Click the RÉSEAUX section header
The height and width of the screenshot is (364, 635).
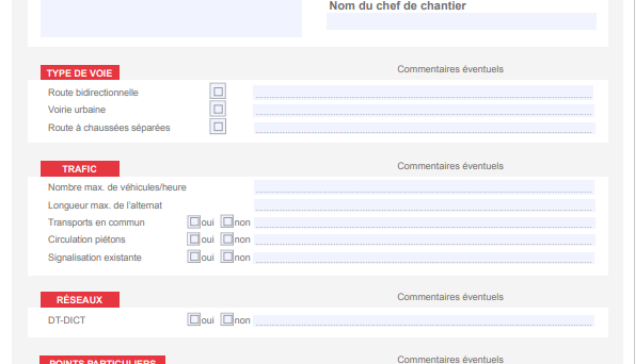[x=80, y=300]
